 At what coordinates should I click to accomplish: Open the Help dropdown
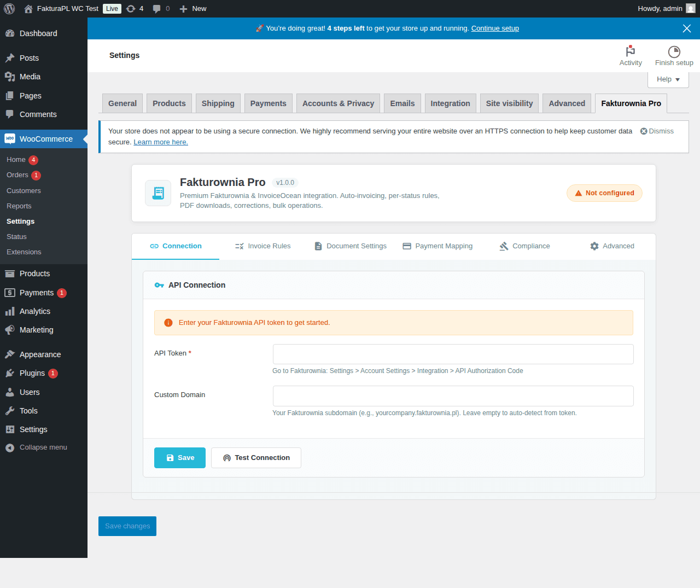coord(668,79)
